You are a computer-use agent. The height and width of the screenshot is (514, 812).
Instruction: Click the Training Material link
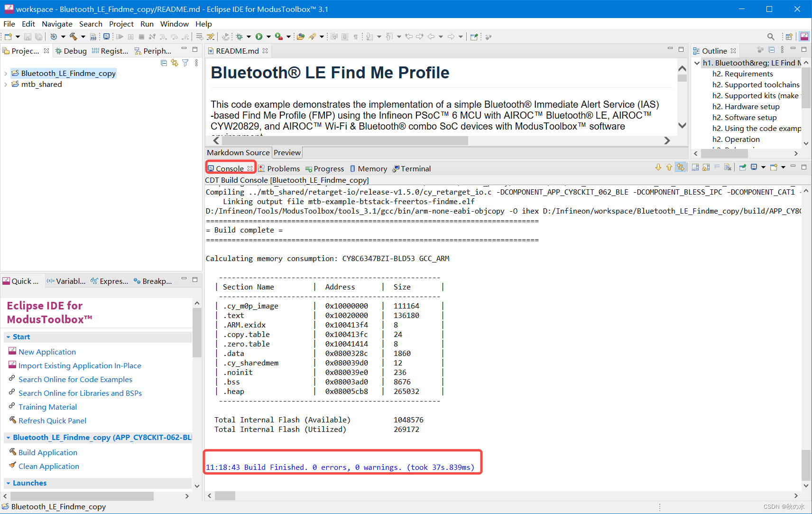point(47,407)
